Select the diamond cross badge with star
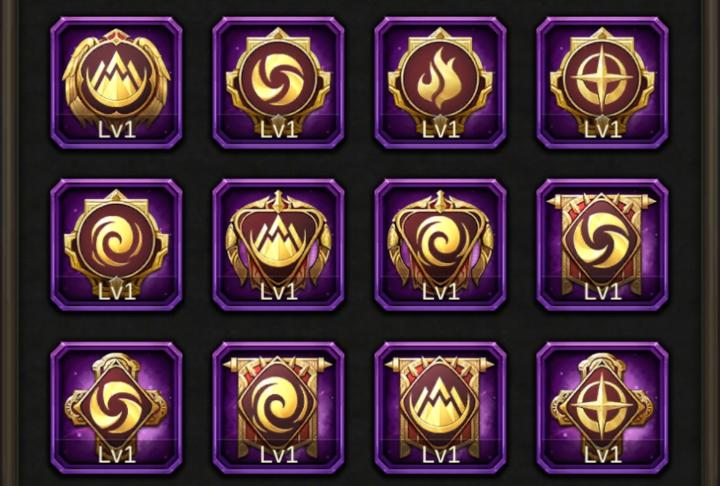 click(x=602, y=408)
